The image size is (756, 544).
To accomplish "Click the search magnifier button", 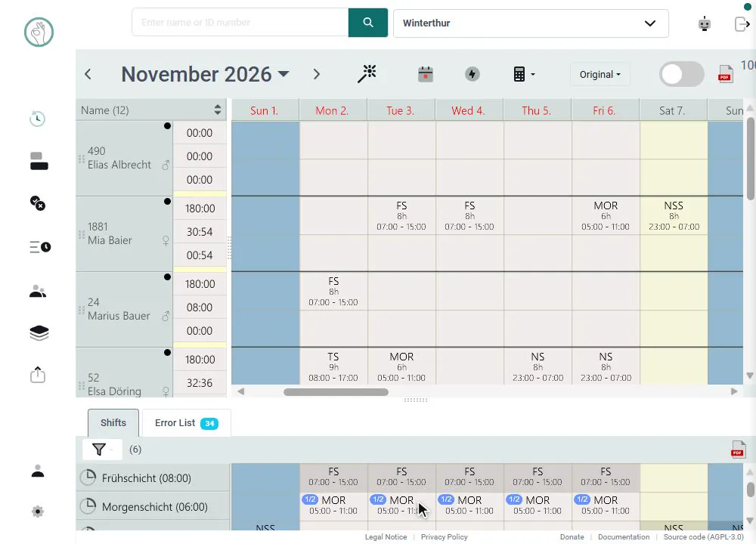I will 368,23.
